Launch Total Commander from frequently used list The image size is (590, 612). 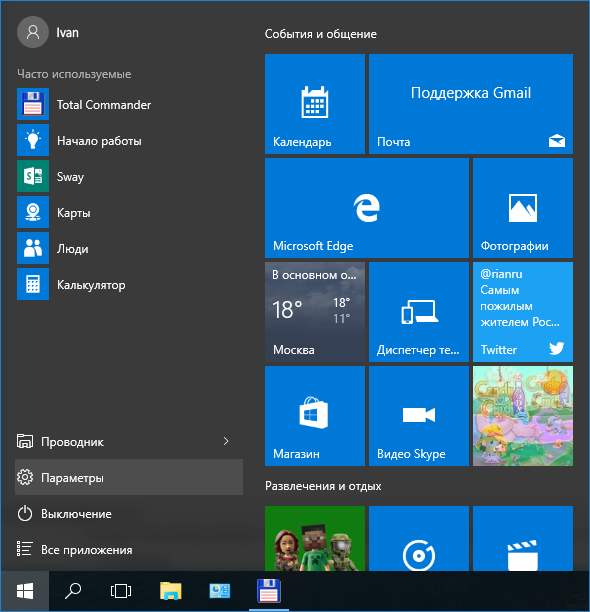129,104
